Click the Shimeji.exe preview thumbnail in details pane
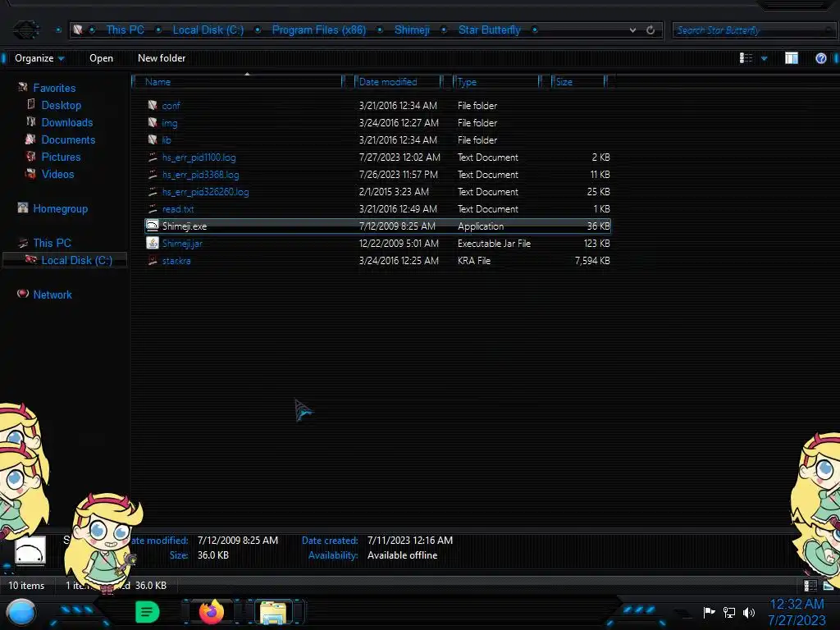 click(x=30, y=550)
